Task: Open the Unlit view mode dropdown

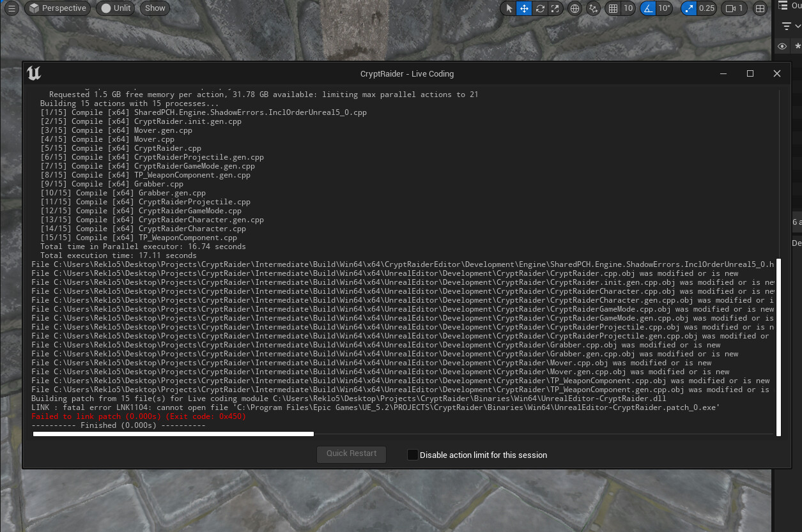Action: (x=115, y=8)
